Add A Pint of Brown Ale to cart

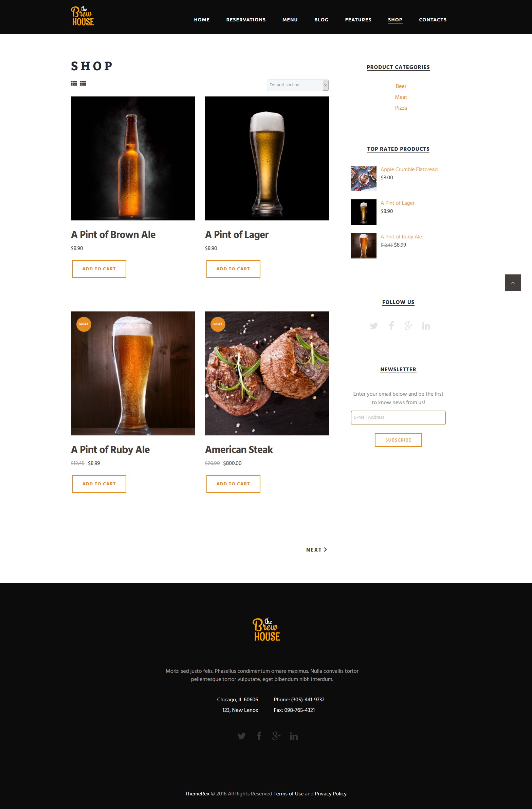tap(99, 269)
